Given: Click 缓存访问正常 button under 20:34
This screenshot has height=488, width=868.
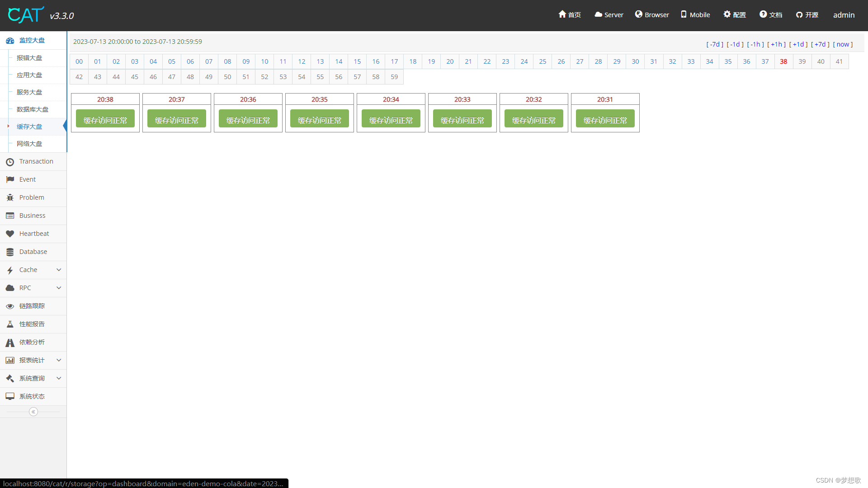Looking at the screenshot, I should [x=391, y=119].
